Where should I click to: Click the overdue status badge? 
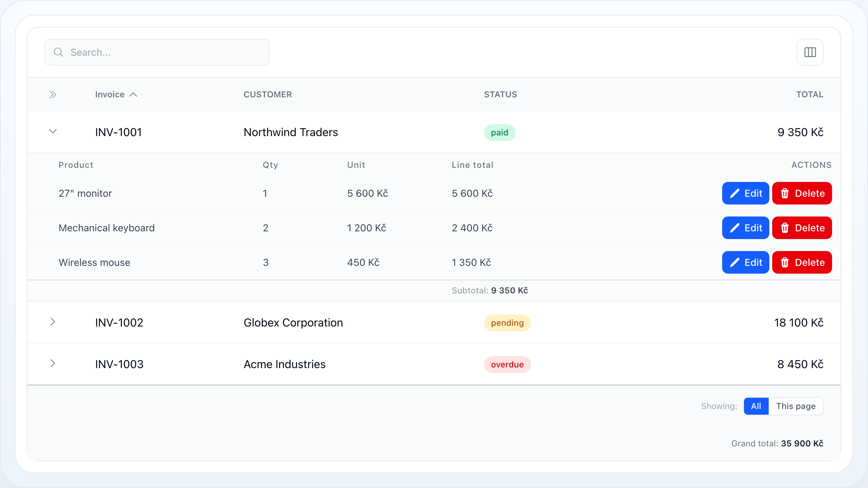507,365
